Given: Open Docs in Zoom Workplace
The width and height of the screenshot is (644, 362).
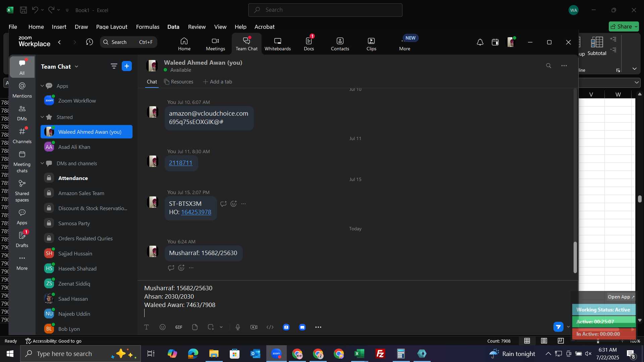Looking at the screenshot, I should point(309,44).
